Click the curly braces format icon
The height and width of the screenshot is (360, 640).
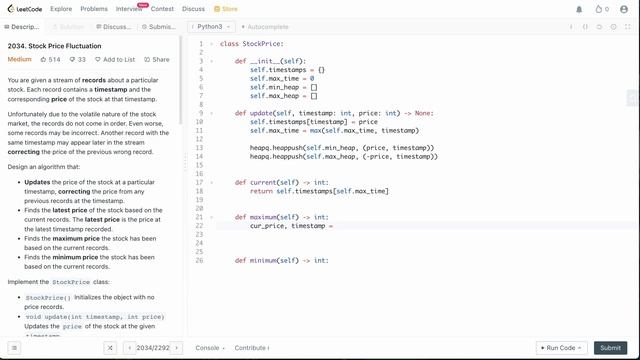[x=585, y=27]
